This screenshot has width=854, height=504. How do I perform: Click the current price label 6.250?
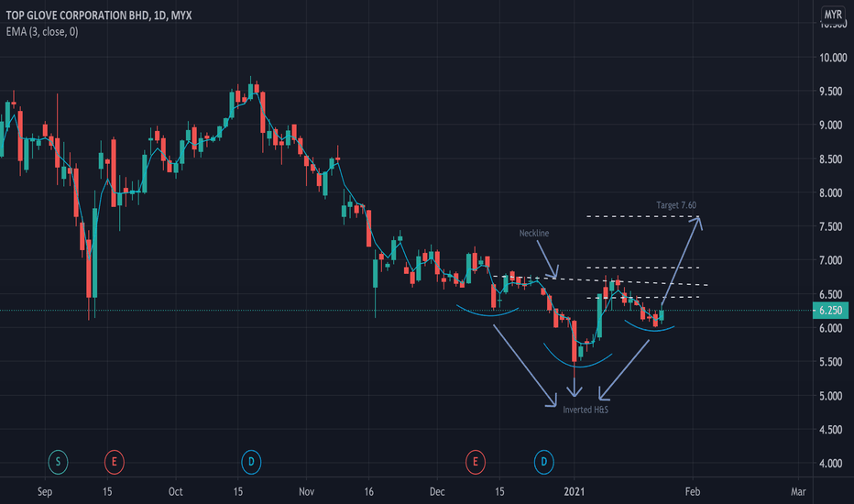830,310
